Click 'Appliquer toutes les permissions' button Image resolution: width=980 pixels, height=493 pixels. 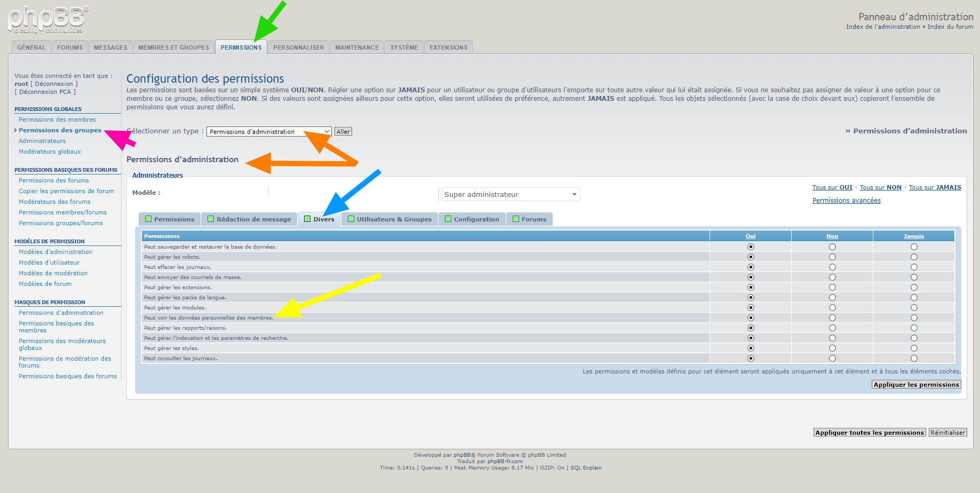(x=870, y=433)
